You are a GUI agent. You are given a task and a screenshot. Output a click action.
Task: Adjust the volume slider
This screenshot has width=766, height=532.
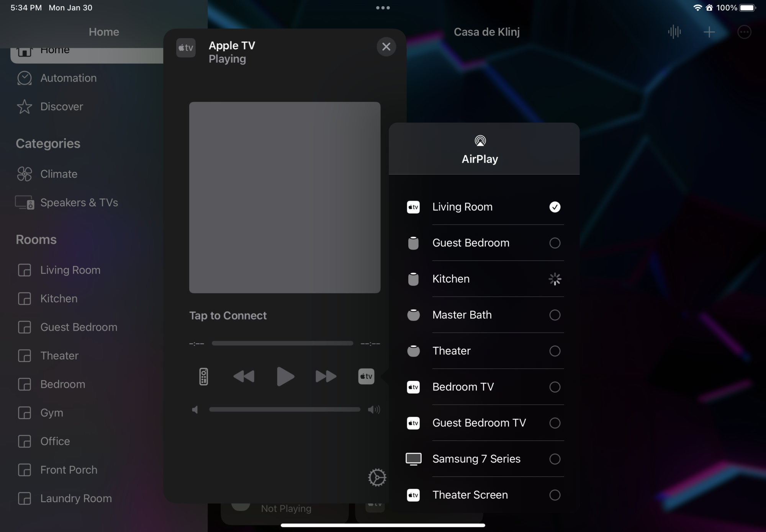click(x=285, y=410)
